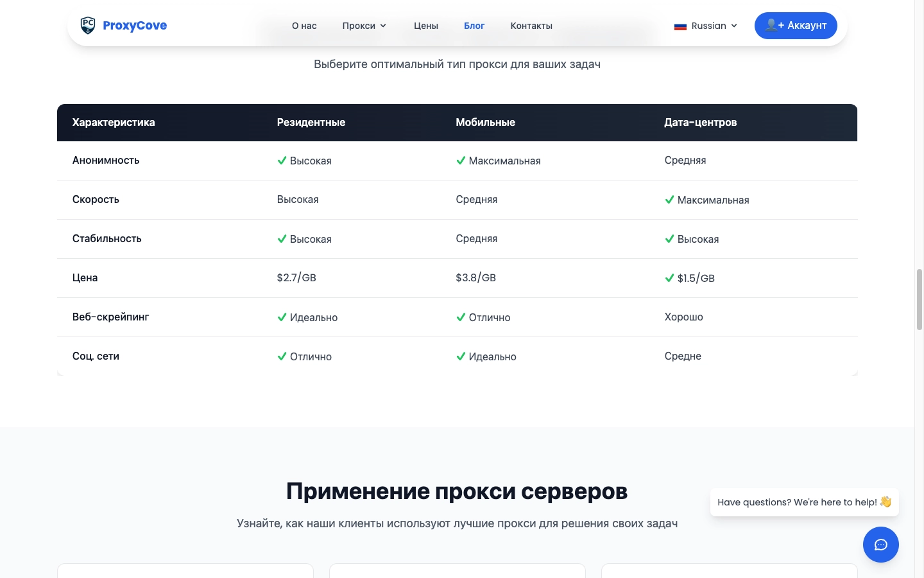The image size is (924, 578).
Task: Click the Скорость row label
Action: point(96,199)
